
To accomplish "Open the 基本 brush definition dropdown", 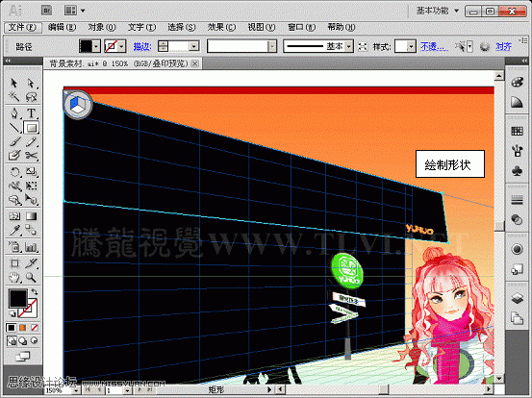I will point(349,46).
